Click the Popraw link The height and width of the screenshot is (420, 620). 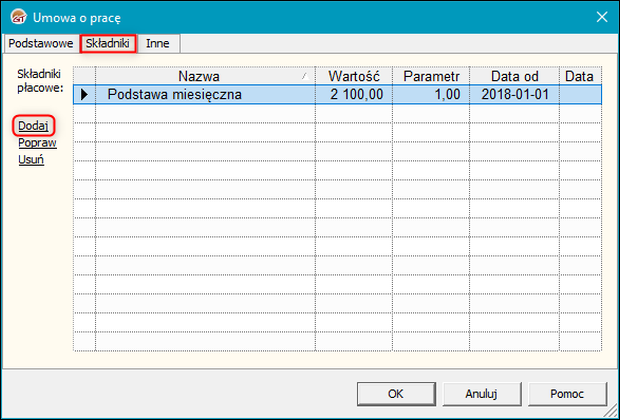coord(37,143)
